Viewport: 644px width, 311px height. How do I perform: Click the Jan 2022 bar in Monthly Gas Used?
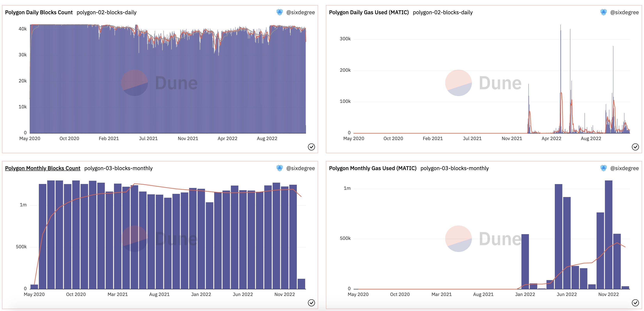click(x=525, y=262)
